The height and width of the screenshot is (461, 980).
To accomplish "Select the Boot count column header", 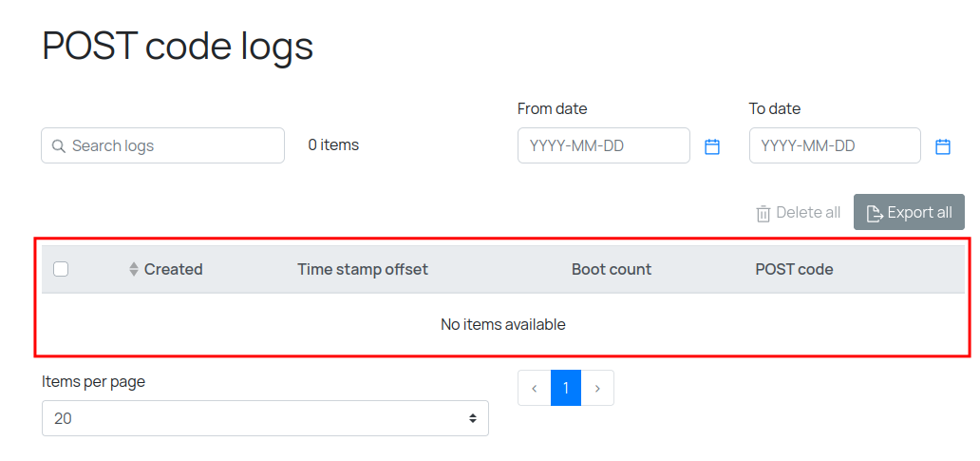I will click(612, 269).
